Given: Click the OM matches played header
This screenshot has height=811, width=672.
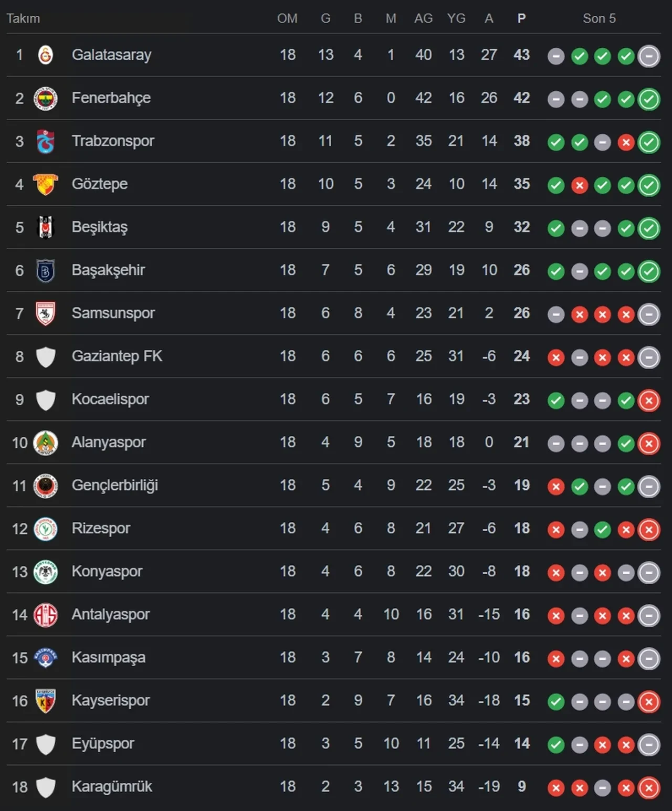Looking at the screenshot, I should point(287,19).
